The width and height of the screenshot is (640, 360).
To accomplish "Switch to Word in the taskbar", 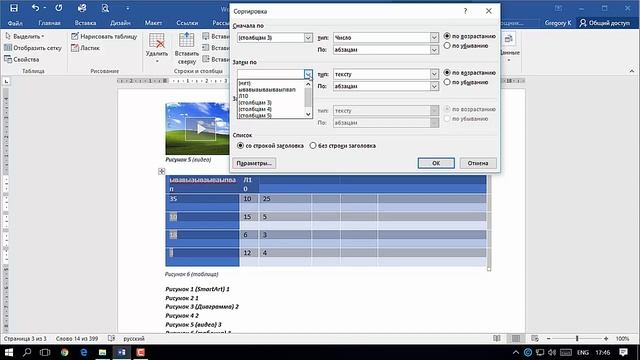I will 122,352.
